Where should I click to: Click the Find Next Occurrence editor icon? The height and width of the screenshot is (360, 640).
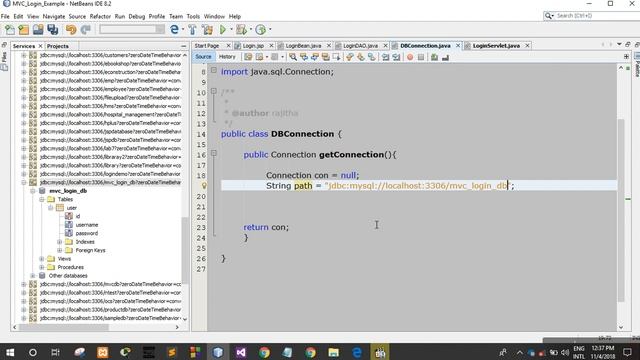click(315, 57)
